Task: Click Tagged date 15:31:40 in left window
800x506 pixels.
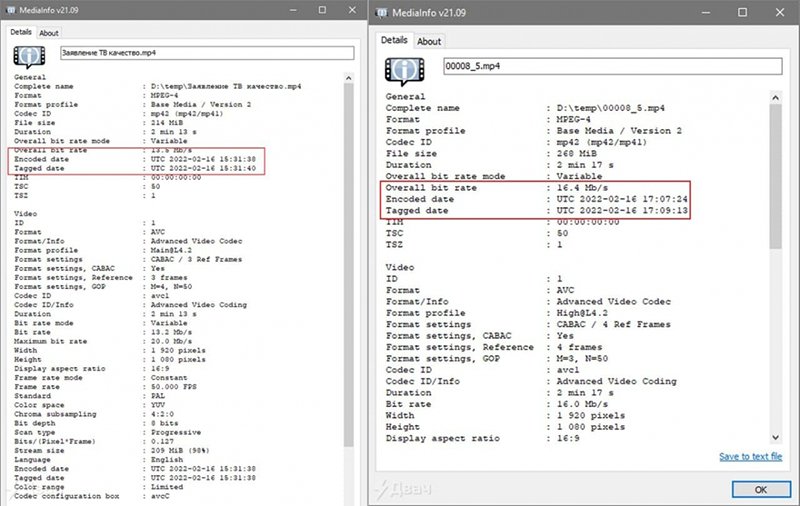Action: tap(203, 168)
